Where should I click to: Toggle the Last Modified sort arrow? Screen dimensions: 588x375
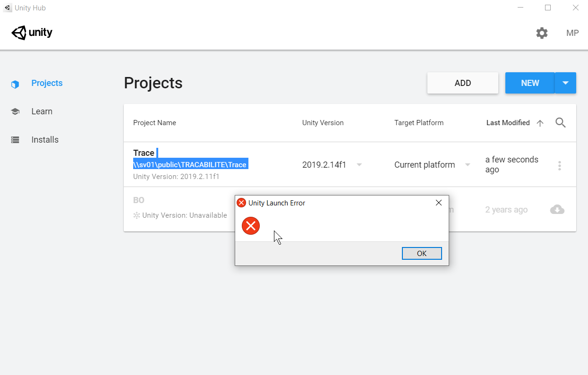click(540, 123)
